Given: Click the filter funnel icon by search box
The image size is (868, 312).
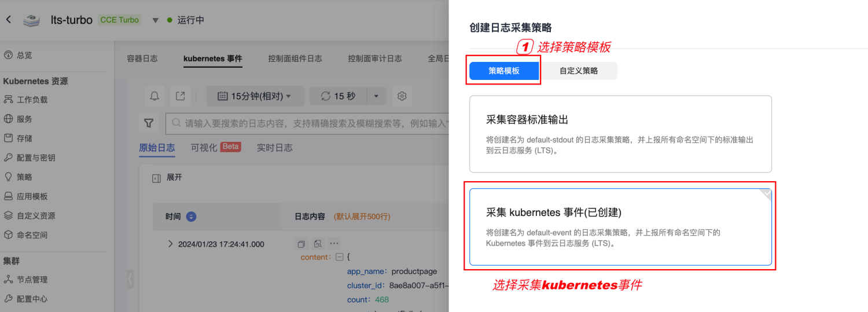Looking at the screenshot, I should [x=149, y=123].
